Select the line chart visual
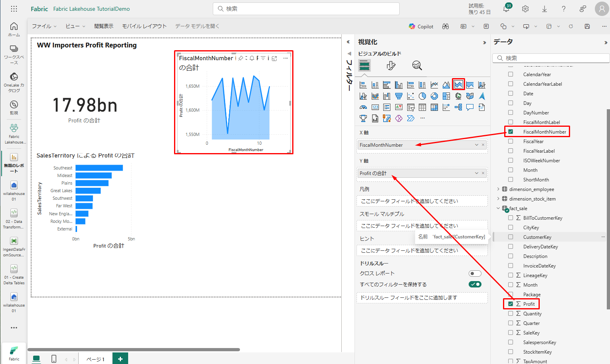The height and width of the screenshot is (364, 610). click(434, 85)
